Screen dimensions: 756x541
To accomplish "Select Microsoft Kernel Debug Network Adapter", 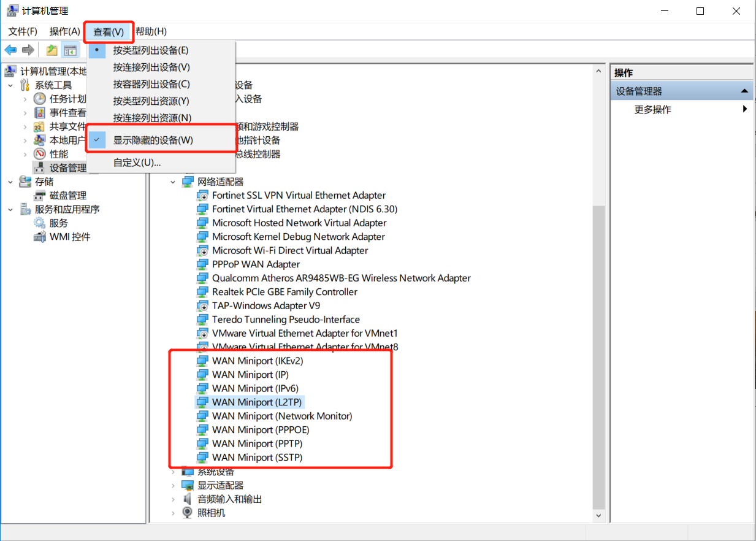I will (x=299, y=237).
